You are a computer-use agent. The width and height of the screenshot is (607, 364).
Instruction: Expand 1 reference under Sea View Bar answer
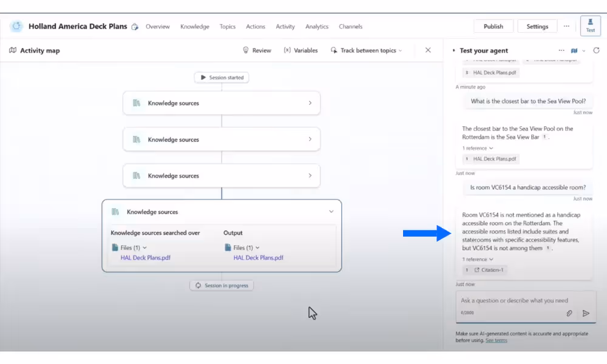pyautogui.click(x=478, y=148)
